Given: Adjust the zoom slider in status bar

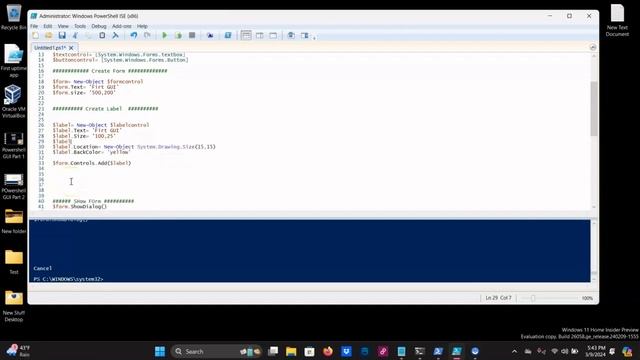Looking at the screenshot, I should tap(533, 298).
